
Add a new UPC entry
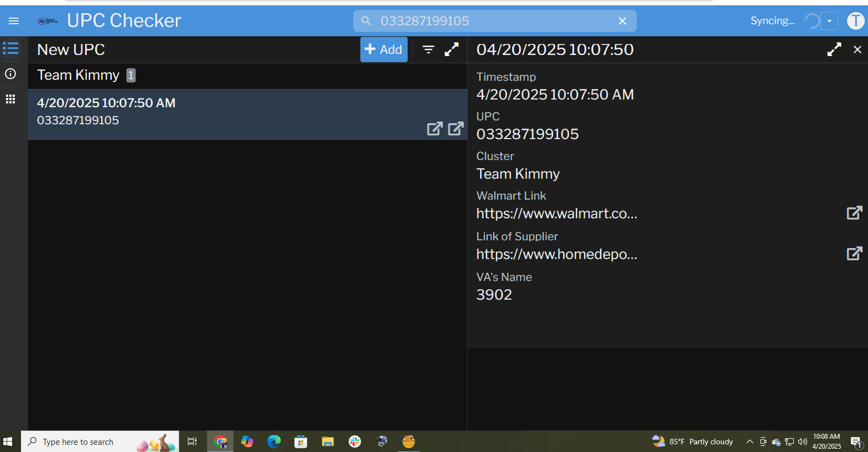tap(383, 49)
